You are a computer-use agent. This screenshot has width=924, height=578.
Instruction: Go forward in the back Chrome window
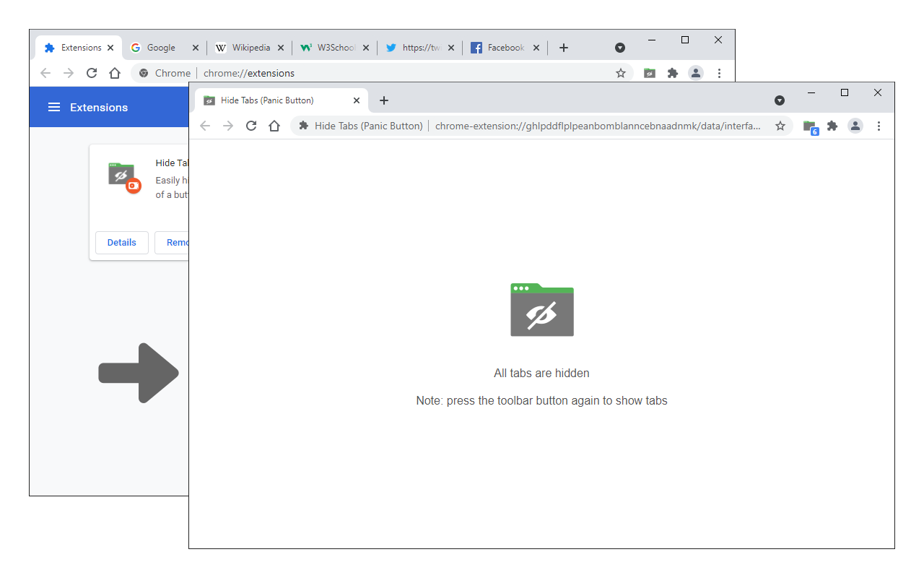coord(69,73)
